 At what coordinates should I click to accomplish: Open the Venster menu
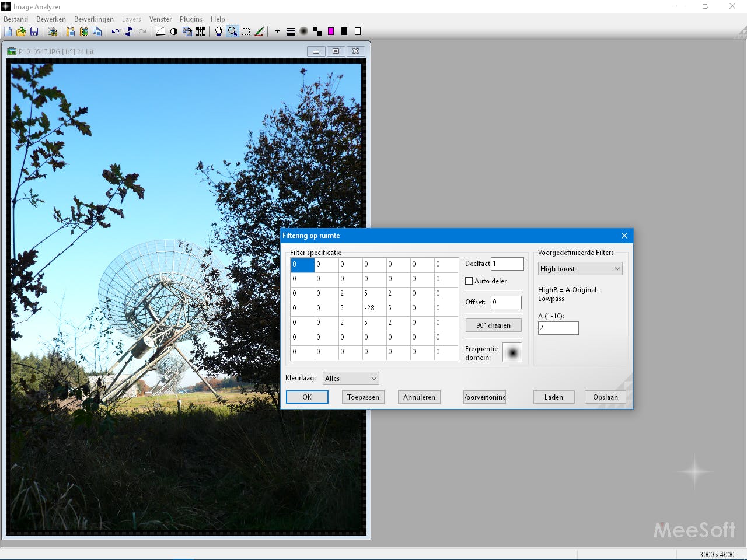tap(160, 19)
